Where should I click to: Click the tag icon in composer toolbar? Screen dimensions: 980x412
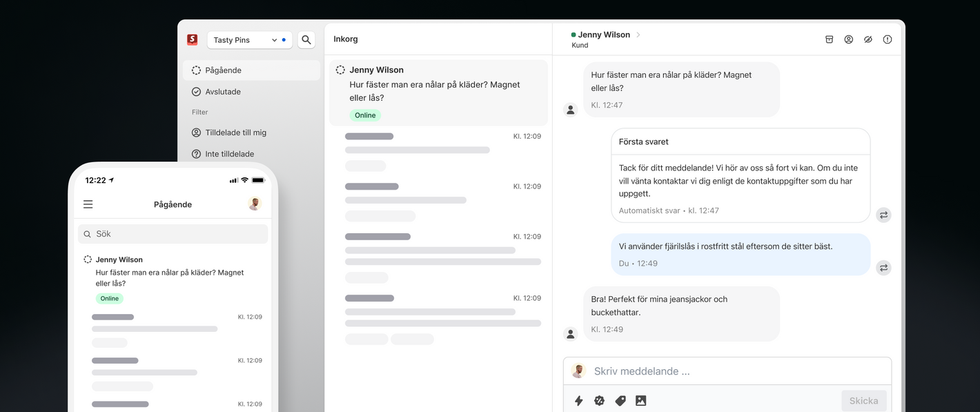[x=620, y=401]
